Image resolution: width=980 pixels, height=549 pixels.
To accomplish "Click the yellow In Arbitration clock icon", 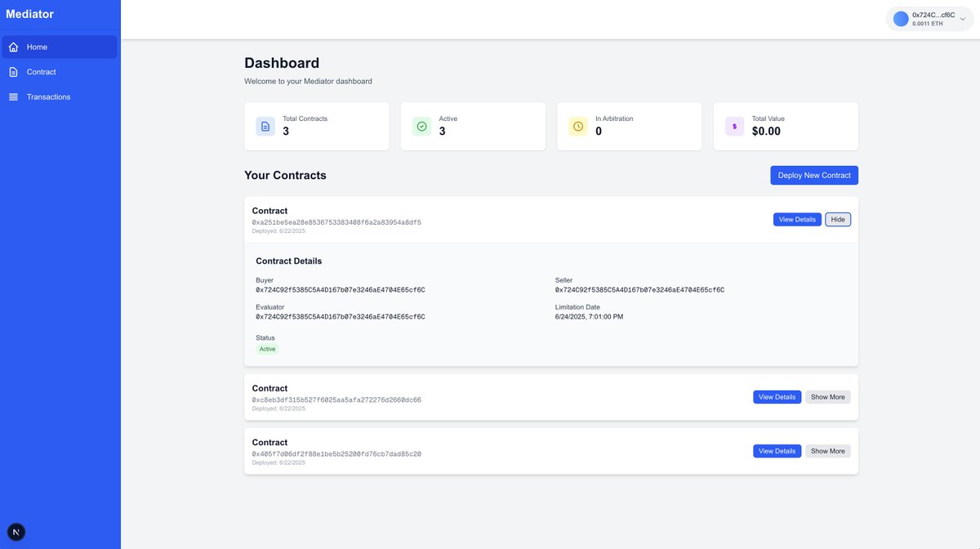I will click(576, 125).
